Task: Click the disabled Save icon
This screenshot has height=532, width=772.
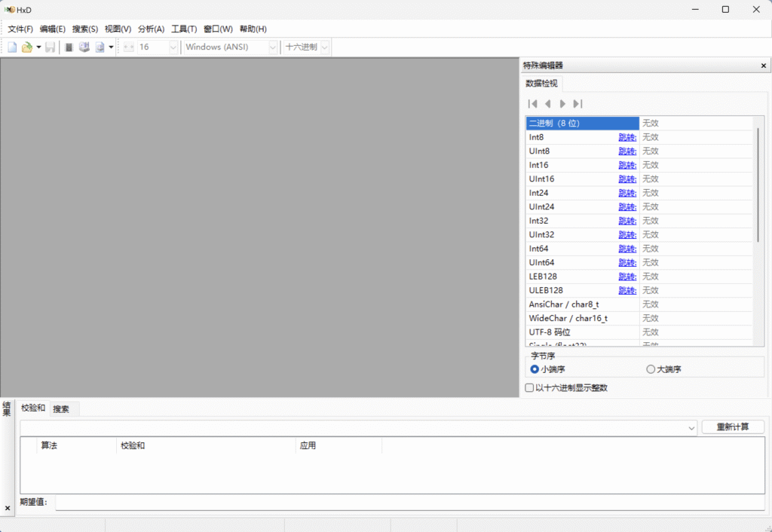Action: [50, 46]
